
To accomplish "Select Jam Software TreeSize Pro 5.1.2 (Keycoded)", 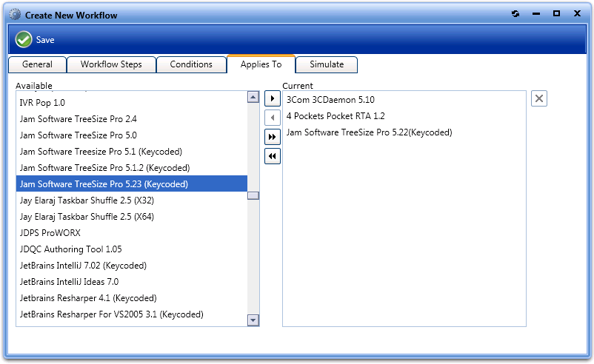I will pyautogui.click(x=132, y=168).
